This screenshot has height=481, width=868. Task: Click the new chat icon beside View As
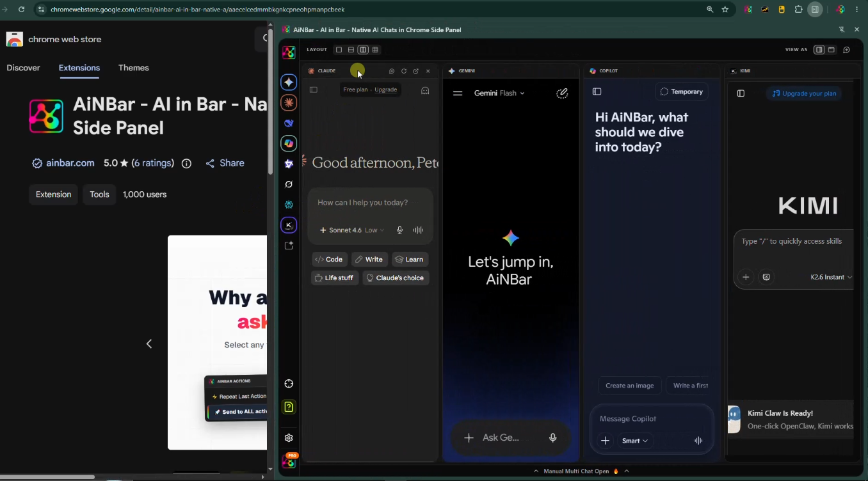[x=846, y=50]
